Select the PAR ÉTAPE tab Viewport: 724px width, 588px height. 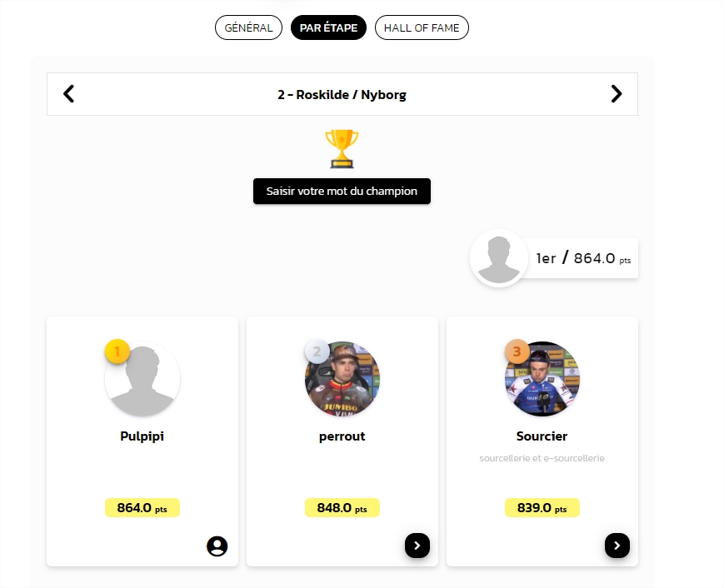(x=328, y=27)
